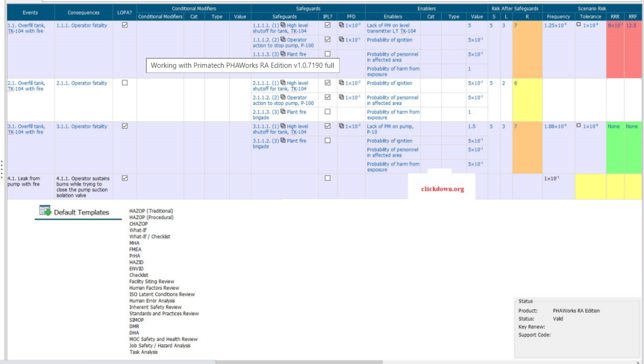Click the linked icon beside safeguard 3.1.1.1
The image size is (644, 364).
pos(283,126)
